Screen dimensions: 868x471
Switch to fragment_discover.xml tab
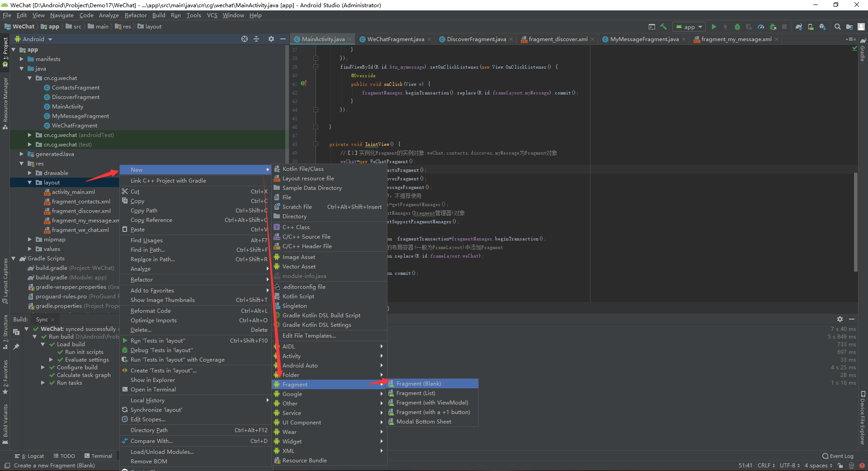(x=558, y=39)
